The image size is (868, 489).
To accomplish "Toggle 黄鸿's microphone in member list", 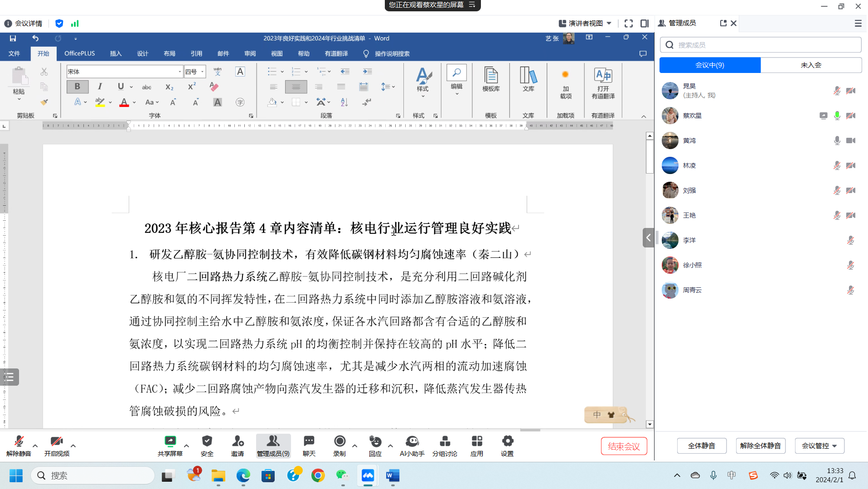I will (837, 140).
